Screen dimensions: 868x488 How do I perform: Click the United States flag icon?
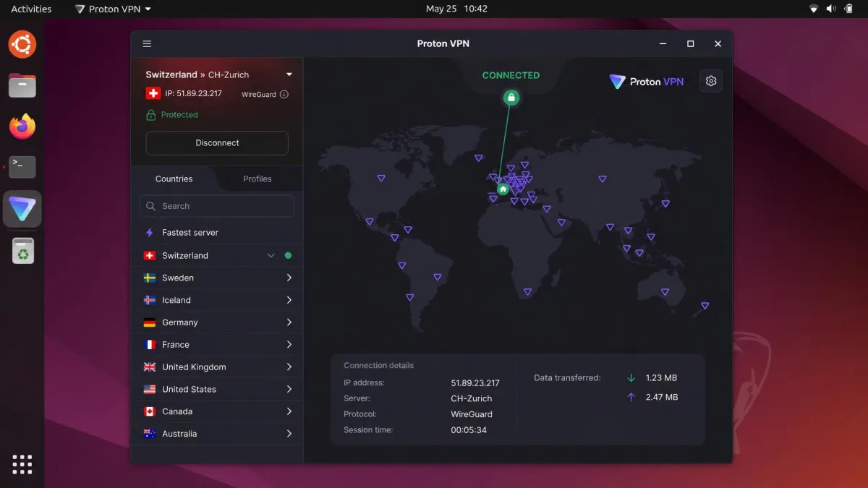pyautogui.click(x=150, y=389)
